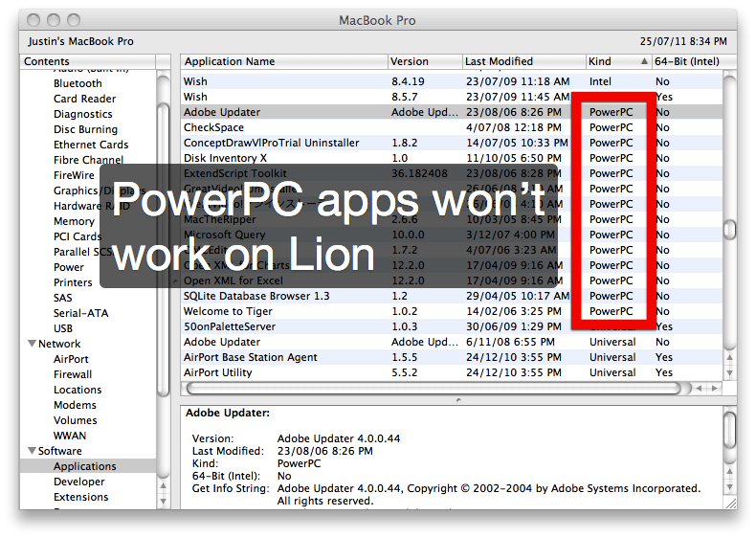
Task: Select Disk Inventory X row
Action: coord(452,158)
